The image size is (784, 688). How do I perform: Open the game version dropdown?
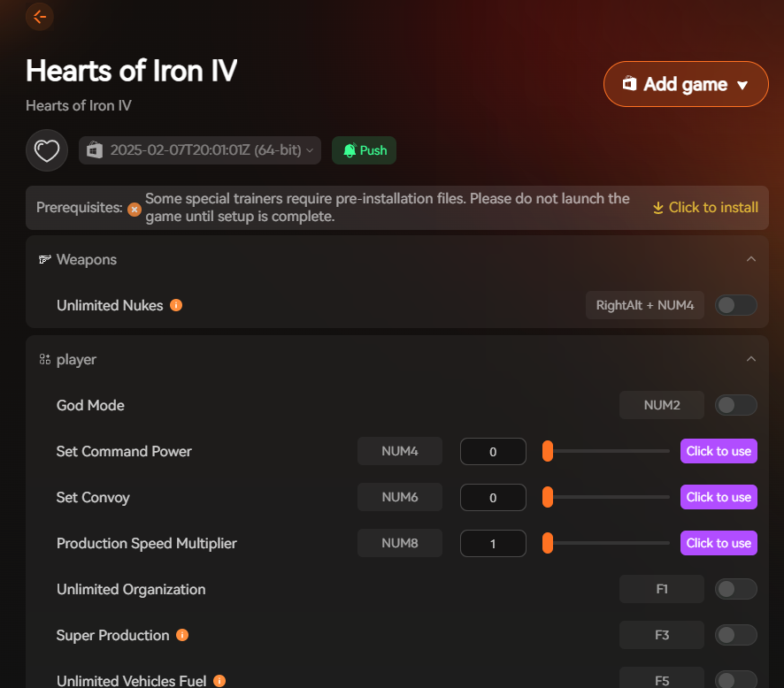[x=199, y=150]
